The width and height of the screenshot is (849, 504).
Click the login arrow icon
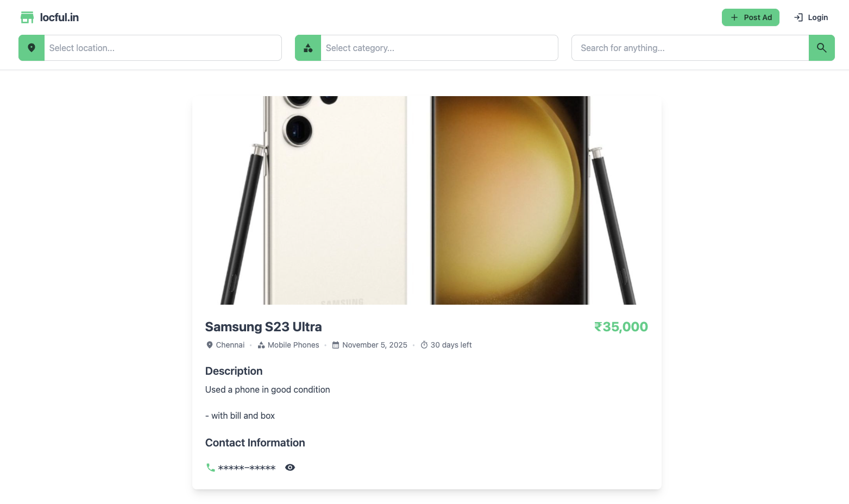(798, 17)
